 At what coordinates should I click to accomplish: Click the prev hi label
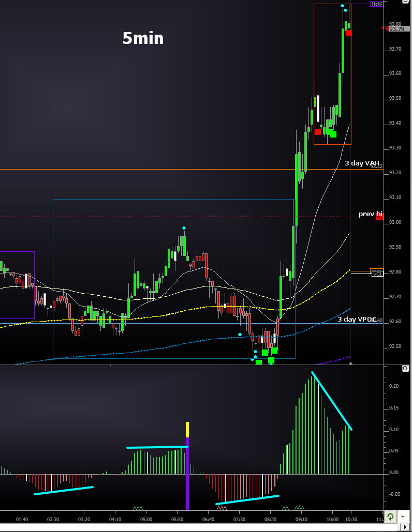pyautogui.click(x=370, y=214)
